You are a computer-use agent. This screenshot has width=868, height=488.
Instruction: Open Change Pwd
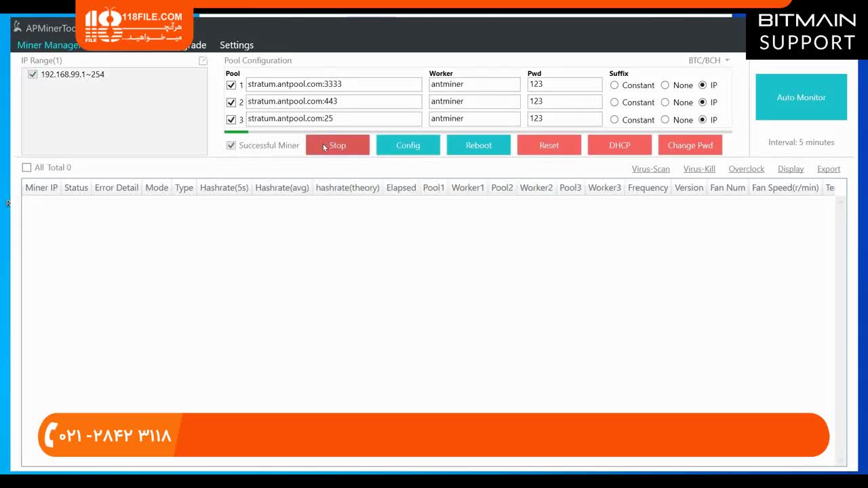(690, 145)
